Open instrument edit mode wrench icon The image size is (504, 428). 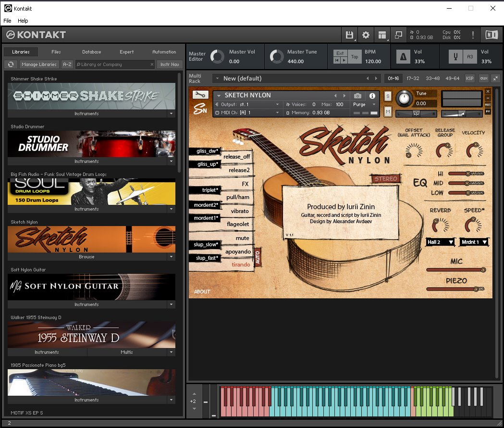pos(200,95)
